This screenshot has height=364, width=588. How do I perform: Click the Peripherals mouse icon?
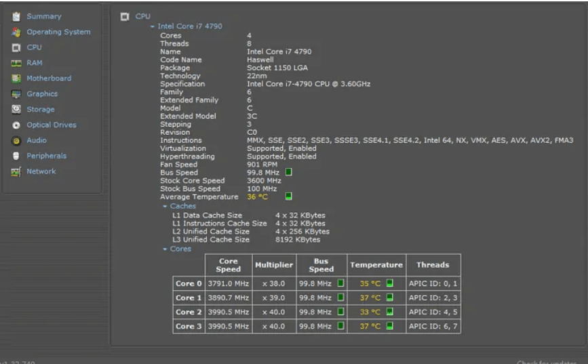[16, 156]
